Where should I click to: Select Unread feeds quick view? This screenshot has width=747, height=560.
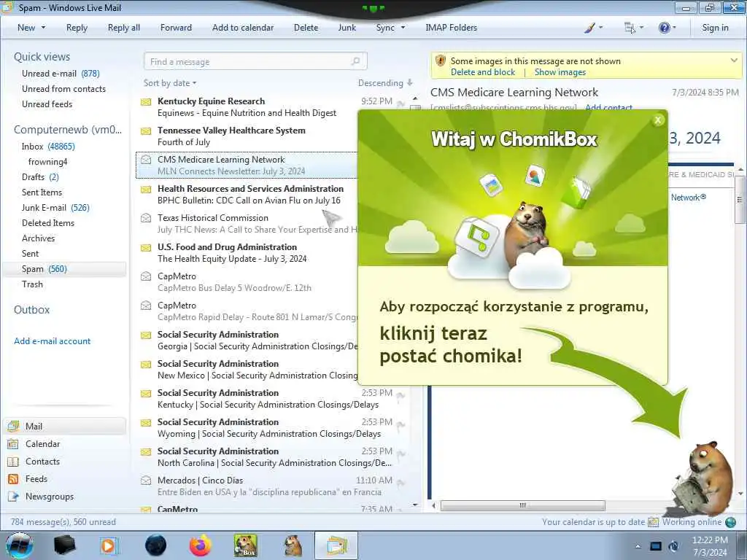tap(47, 104)
